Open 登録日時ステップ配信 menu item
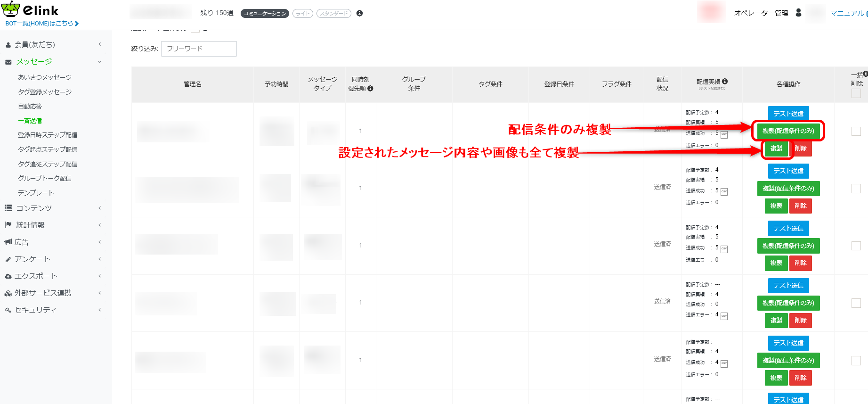The image size is (868, 404). (48, 135)
